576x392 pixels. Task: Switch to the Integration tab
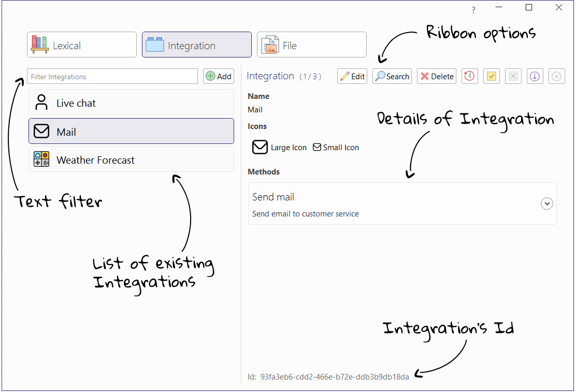196,45
